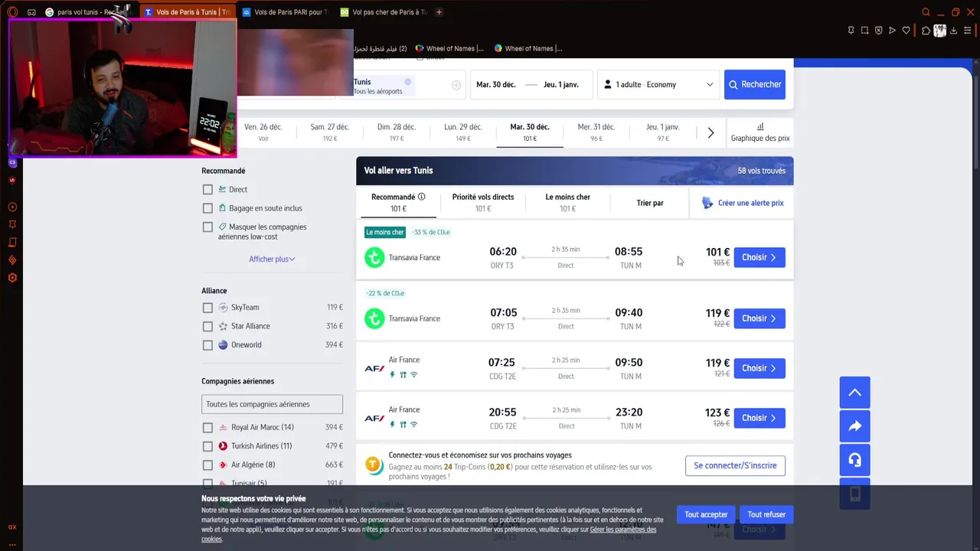Select the Lun. 29 déc. date
Screen dimensions: 980x551
pos(463,132)
